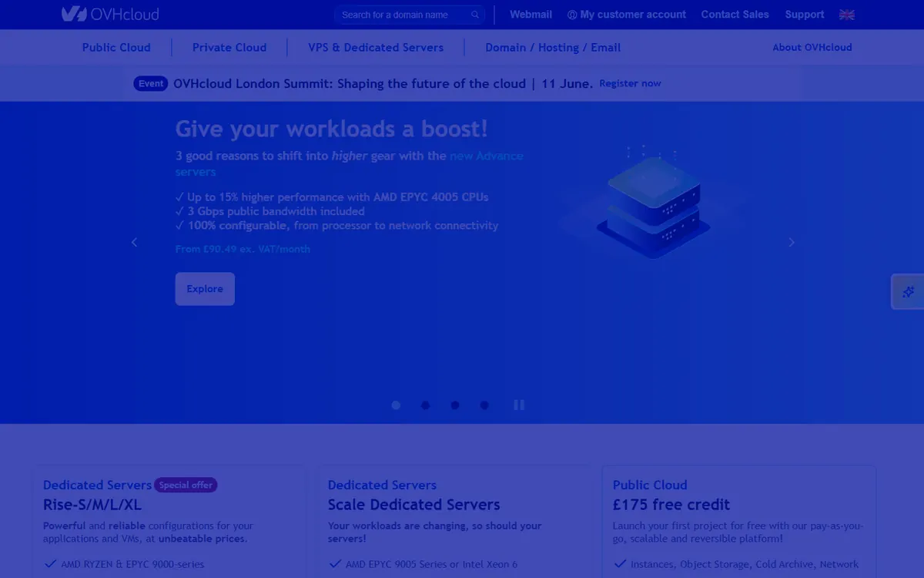Click Register now for London Summit
Image resolution: width=924 pixels, height=578 pixels.
(x=630, y=83)
